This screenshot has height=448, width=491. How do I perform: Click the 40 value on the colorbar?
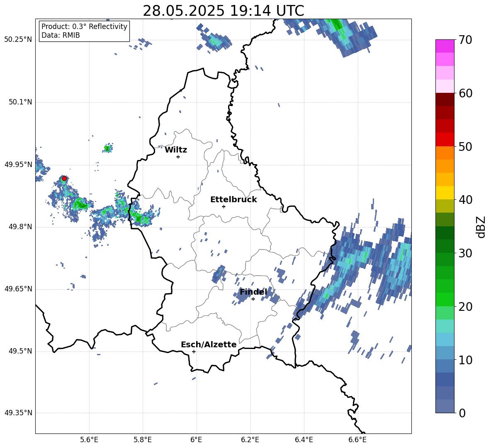[466, 200]
